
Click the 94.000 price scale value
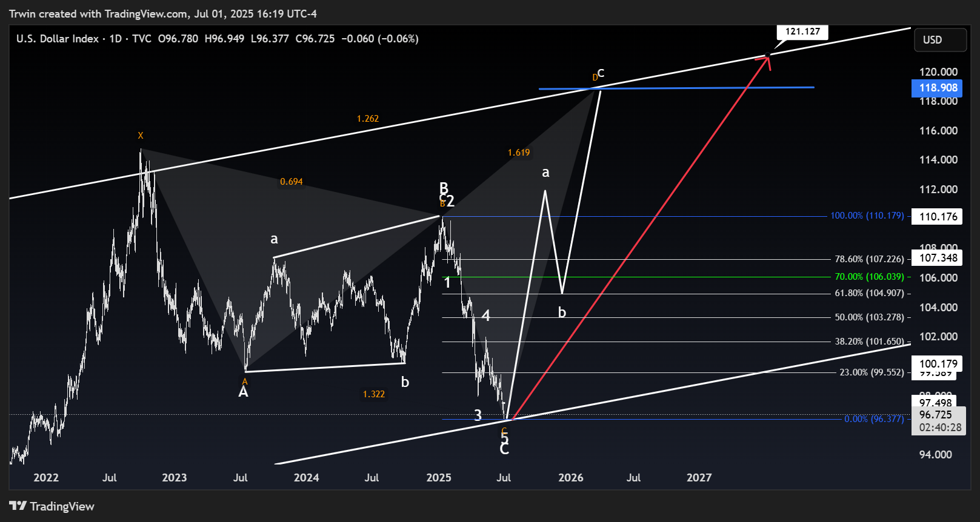pos(935,455)
